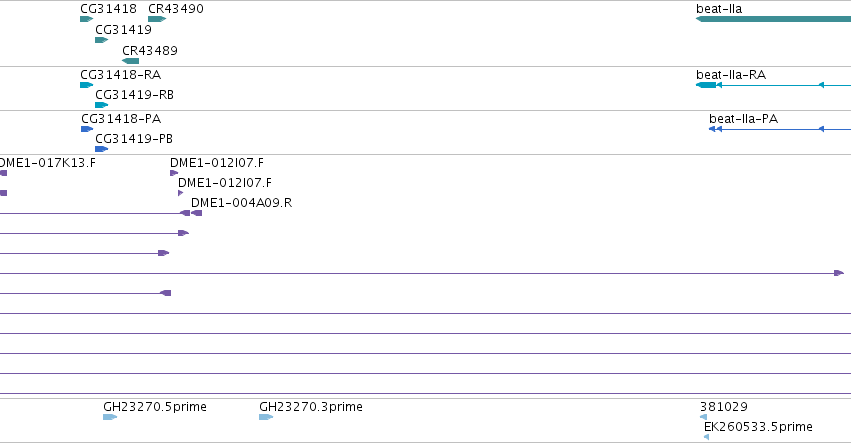Open the beat-IIa-RA transcript label

coord(731,75)
